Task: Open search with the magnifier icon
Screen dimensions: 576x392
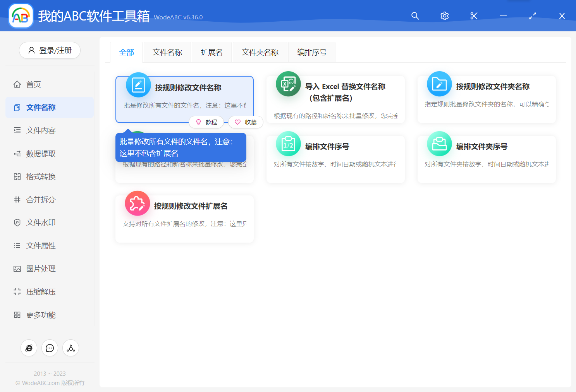Action: coord(415,16)
